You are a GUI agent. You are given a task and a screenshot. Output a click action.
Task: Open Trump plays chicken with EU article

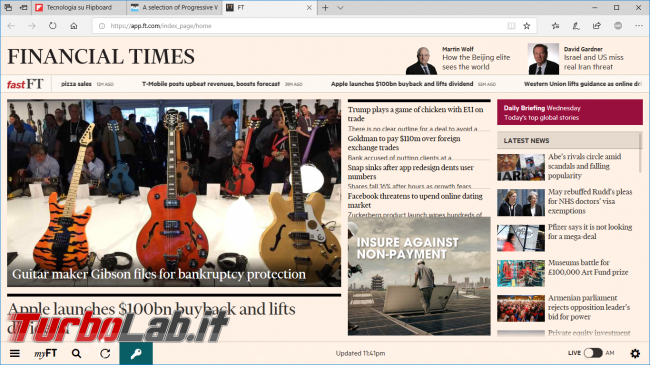click(415, 114)
